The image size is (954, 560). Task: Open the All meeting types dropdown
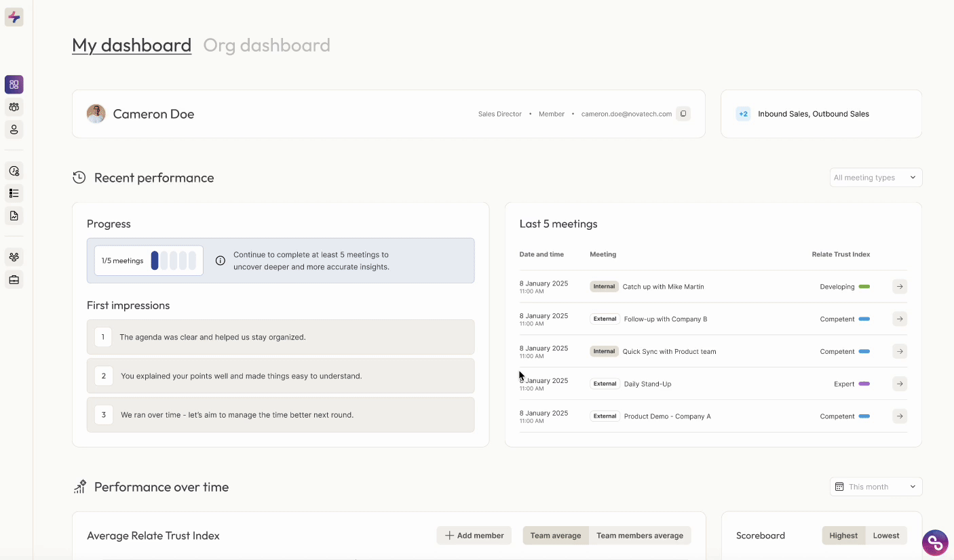coord(875,178)
